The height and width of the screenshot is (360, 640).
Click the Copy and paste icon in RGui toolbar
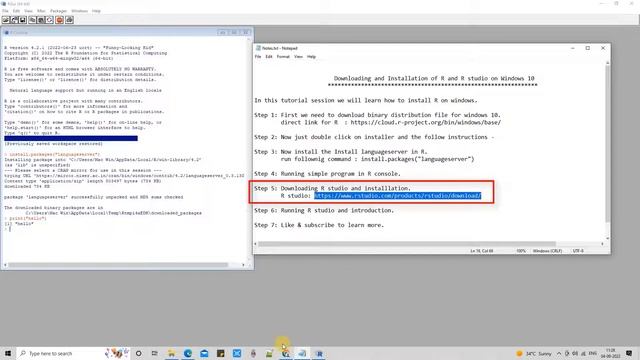(x=49, y=20)
